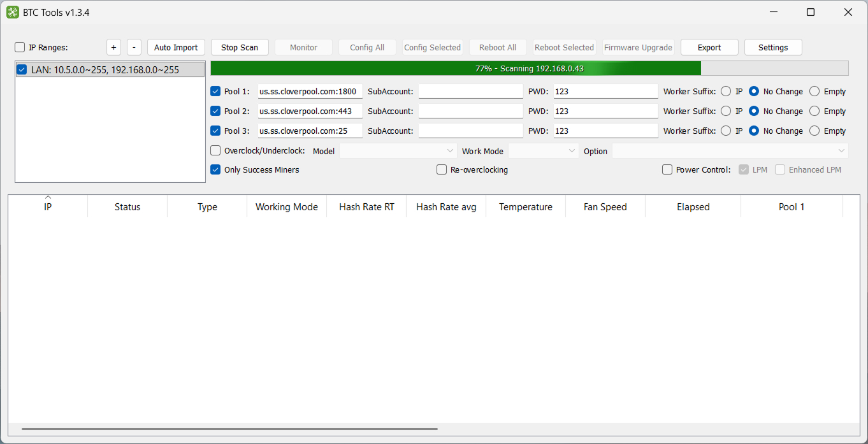Sort by the Fan Speed column header
Screen dimensions: 868x444
pyautogui.click(x=605, y=207)
